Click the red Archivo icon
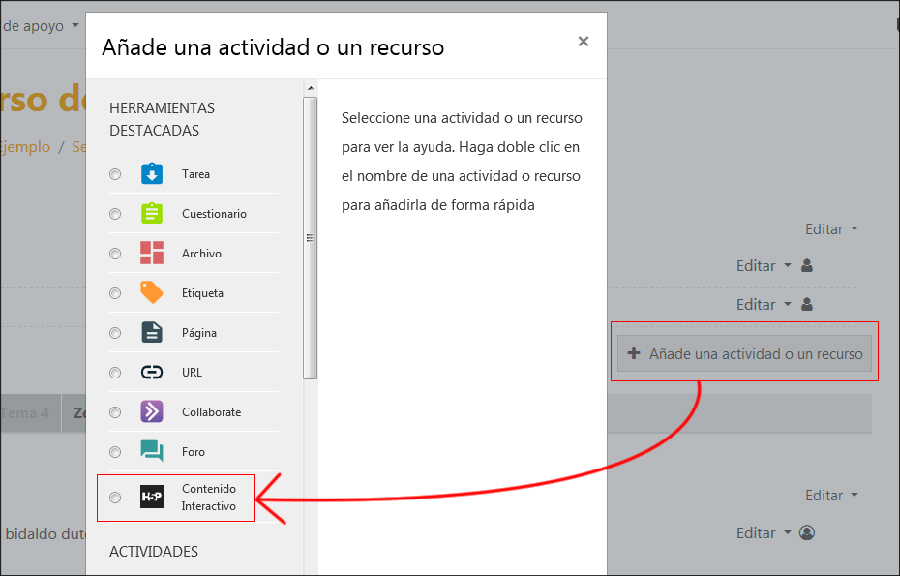 click(151, 253)
